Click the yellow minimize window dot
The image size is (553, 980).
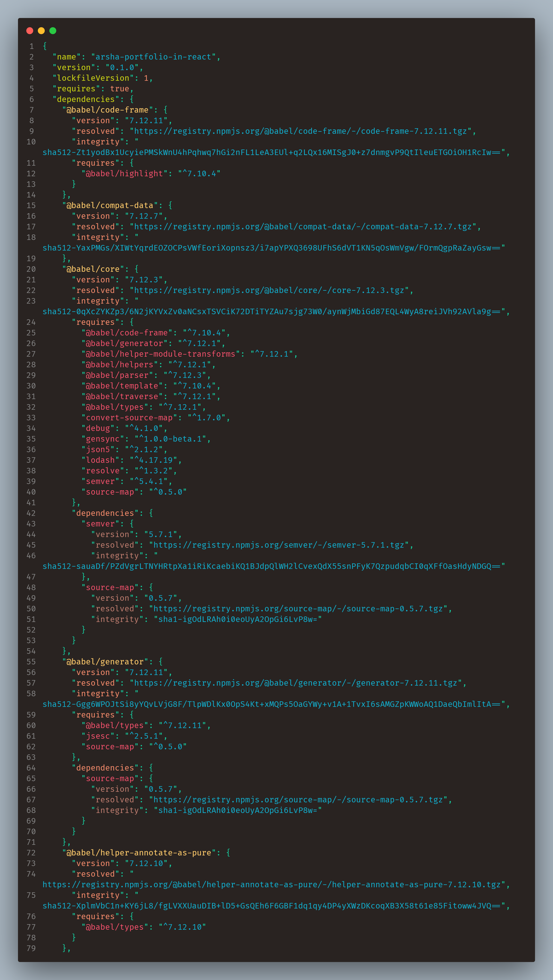tap(42, 31)
